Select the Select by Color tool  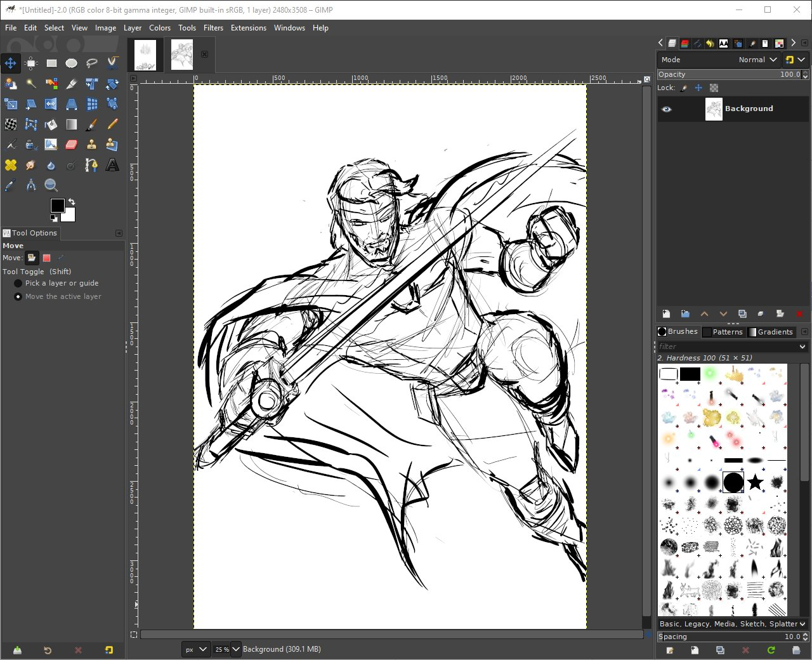[51, 83]
